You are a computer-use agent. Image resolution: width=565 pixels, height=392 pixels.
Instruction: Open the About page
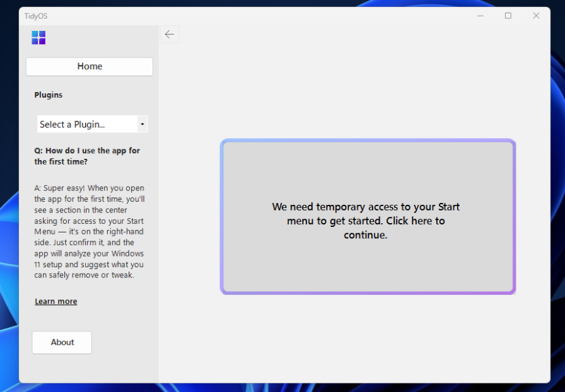[x=62, y=342]
